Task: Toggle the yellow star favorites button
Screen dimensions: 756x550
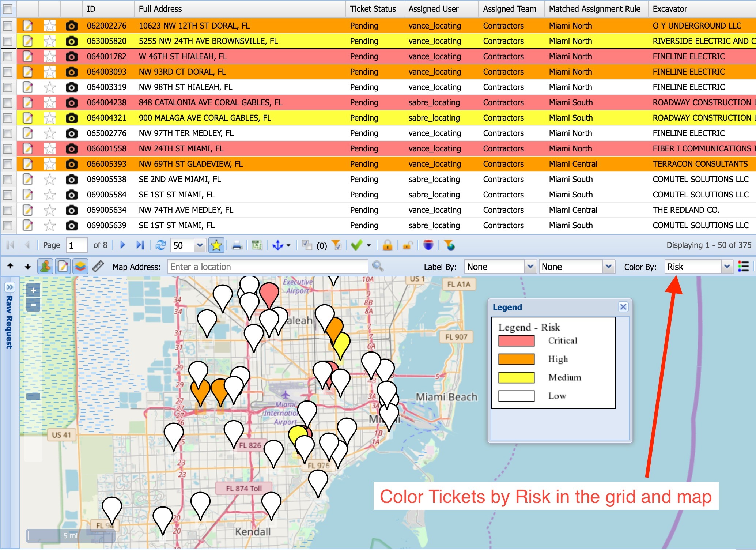Action: click(x=216, y=245)
